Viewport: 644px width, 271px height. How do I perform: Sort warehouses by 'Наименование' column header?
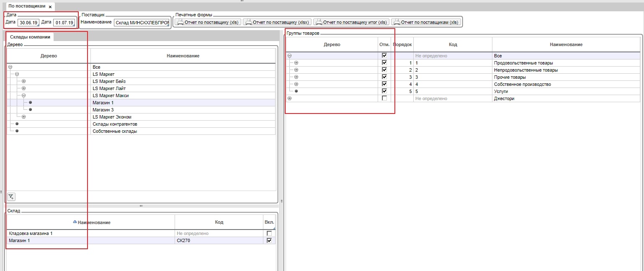tap(94, 222)
